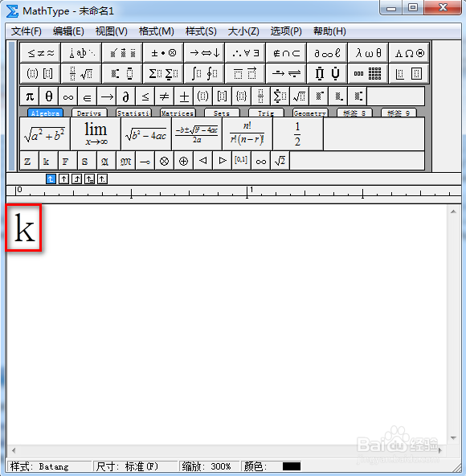
Task: Open the 样式(S) menu
Action: coord(201,31)
